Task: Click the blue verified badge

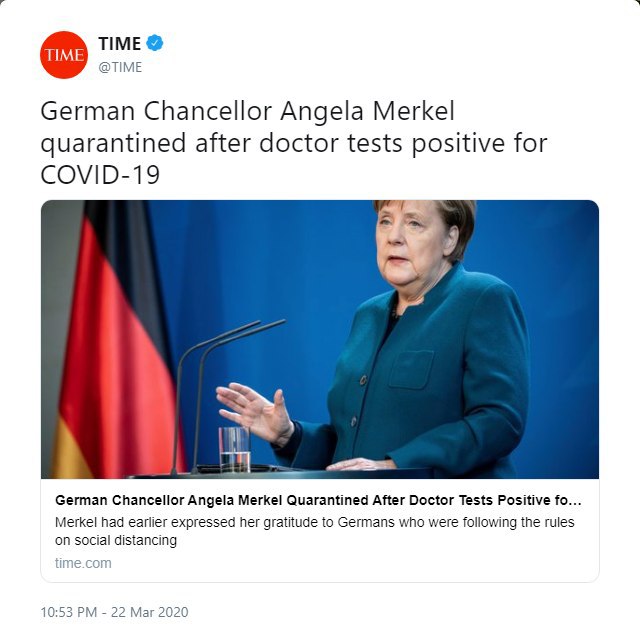Action: coord(155,43)
